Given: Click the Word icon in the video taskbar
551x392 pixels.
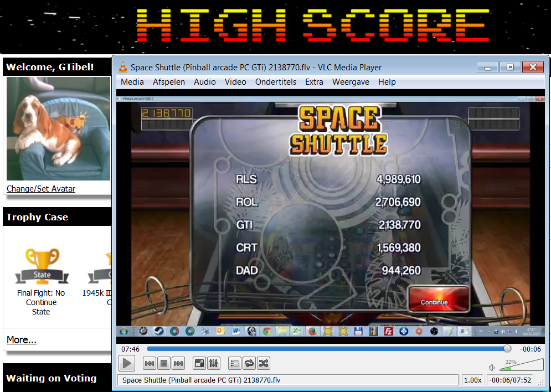Looking at the screenshot, I should point(236,331).
